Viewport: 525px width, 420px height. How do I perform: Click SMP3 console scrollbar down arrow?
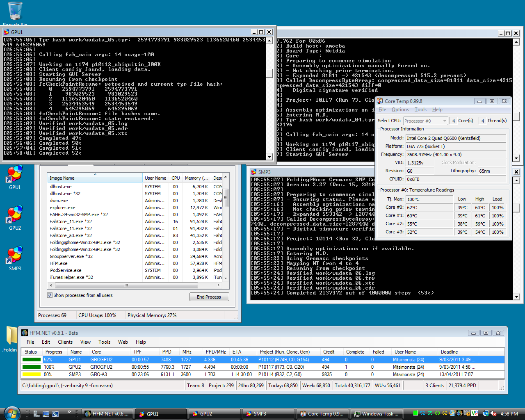point(516,297)
